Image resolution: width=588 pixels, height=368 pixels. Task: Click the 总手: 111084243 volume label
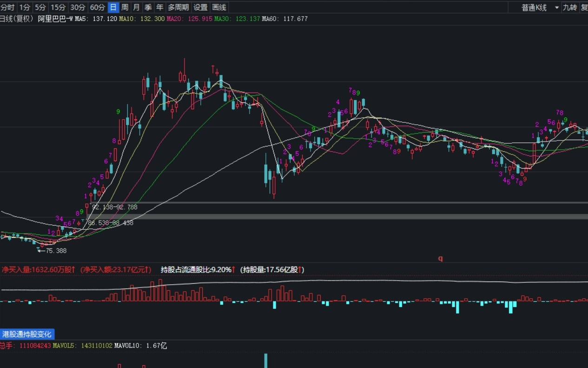26,346
